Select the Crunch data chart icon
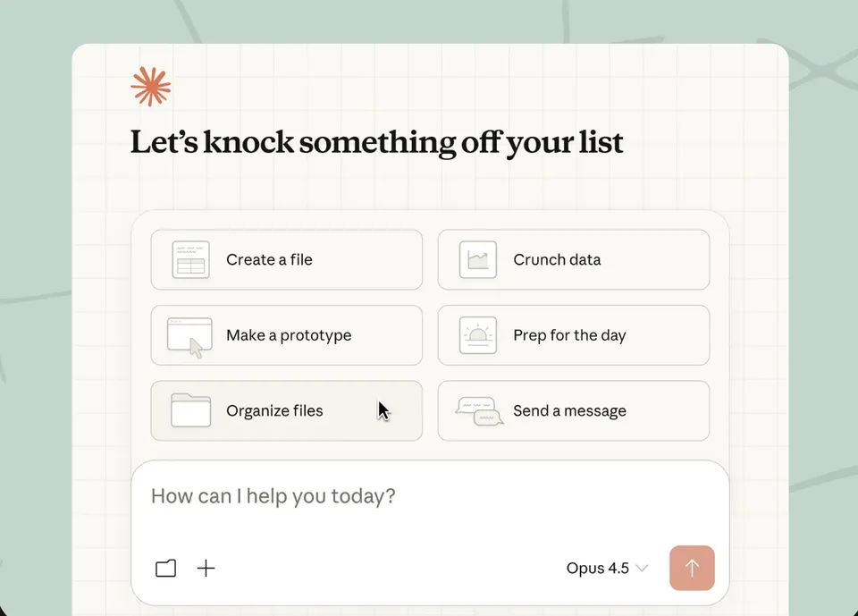Viewport: 858px width, 616px height. click(476, 259)
